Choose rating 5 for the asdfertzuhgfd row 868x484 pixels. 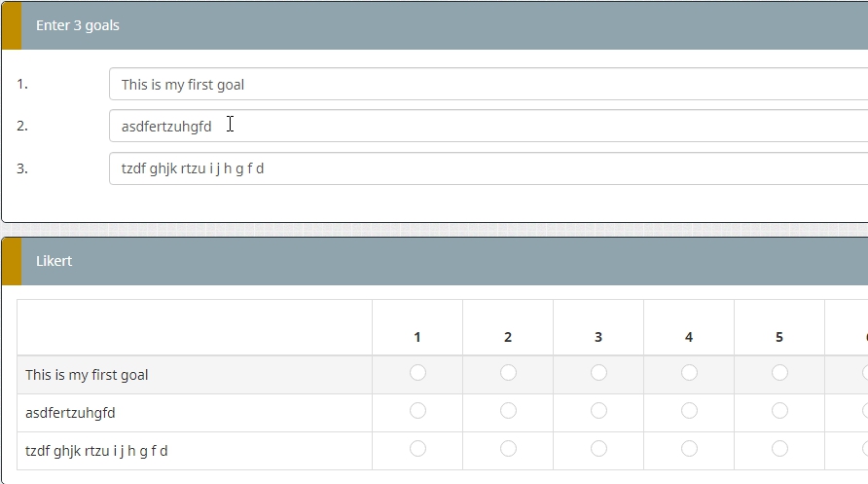coord(779,411)
